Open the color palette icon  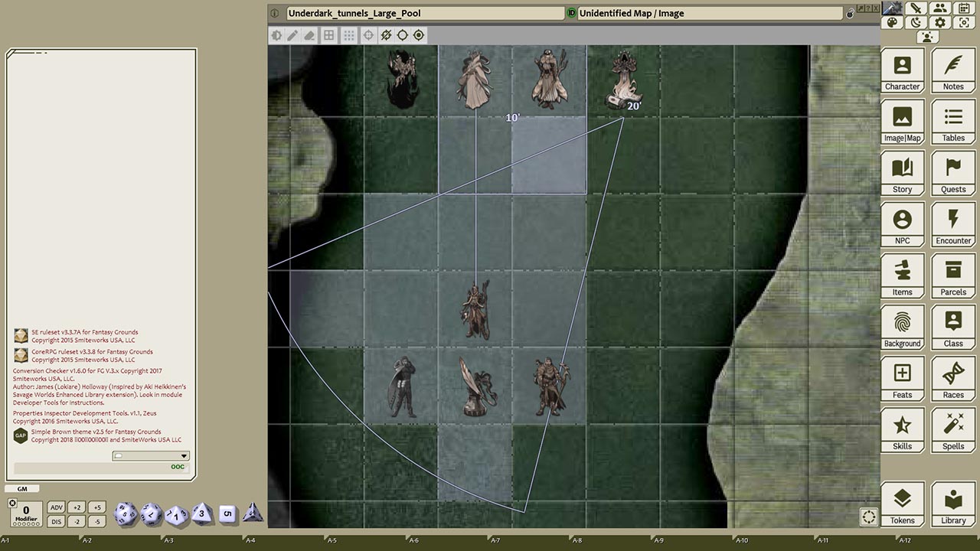tap(892, 23)
